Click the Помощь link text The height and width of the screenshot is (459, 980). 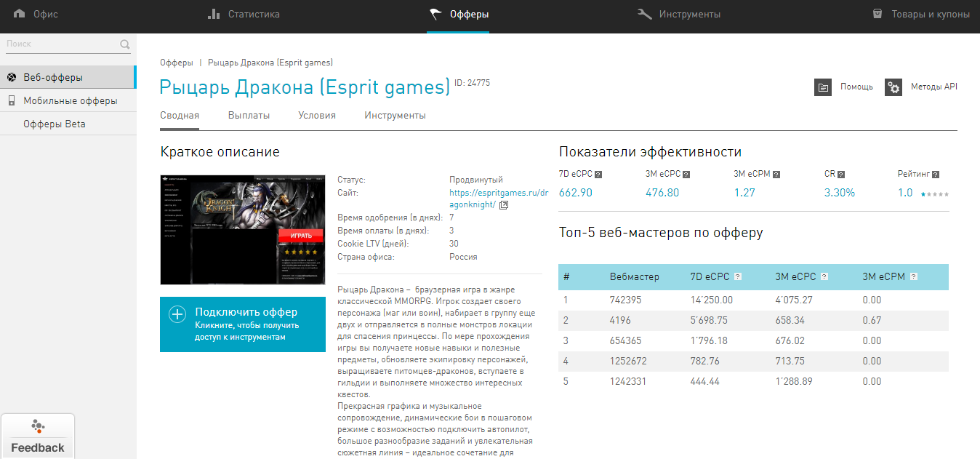856,87
